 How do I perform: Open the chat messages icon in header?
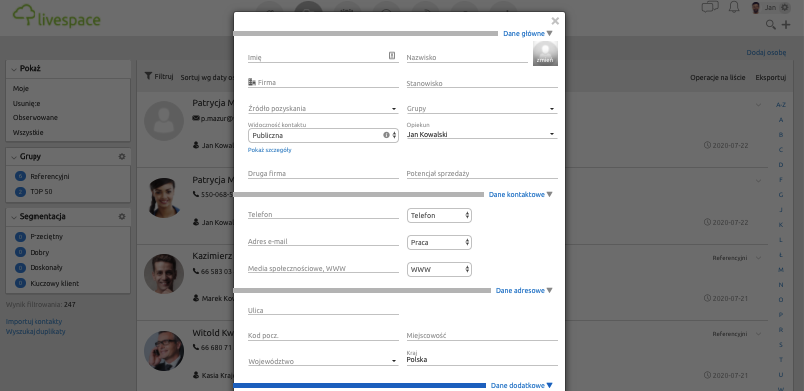coord(710,7)
